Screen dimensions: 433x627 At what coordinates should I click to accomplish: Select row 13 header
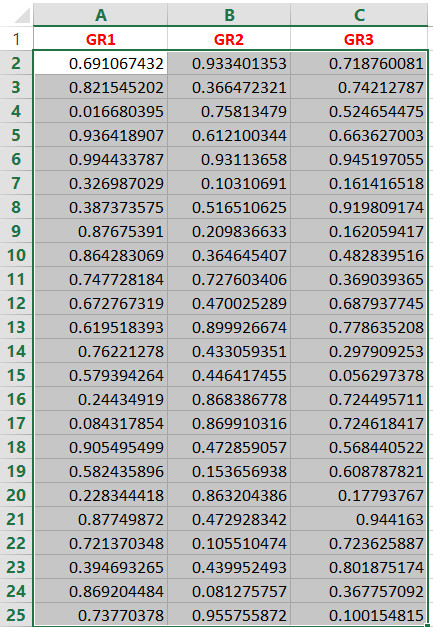[x=16, y=327]
